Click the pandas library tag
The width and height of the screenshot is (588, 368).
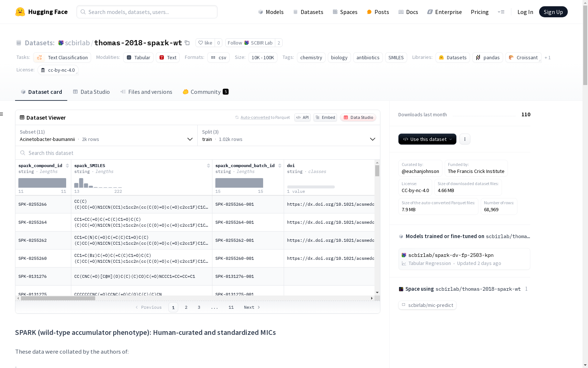tap(488, 57)
